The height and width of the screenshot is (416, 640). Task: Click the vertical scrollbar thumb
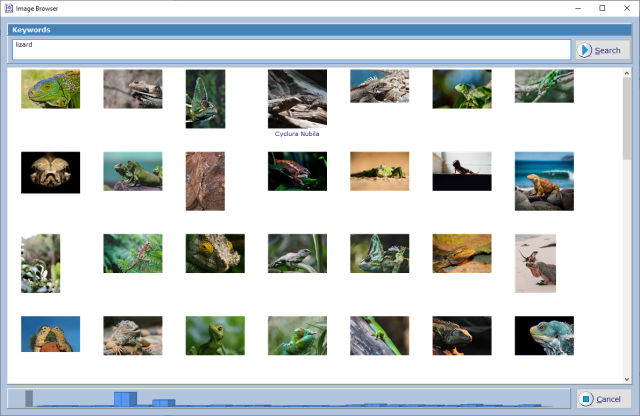(x=627, y=118)
